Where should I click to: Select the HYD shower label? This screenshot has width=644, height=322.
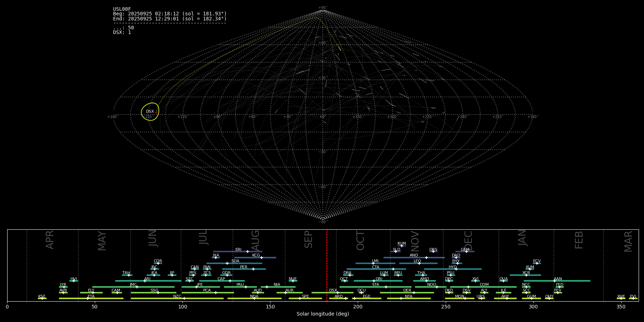tap(453, 267)
